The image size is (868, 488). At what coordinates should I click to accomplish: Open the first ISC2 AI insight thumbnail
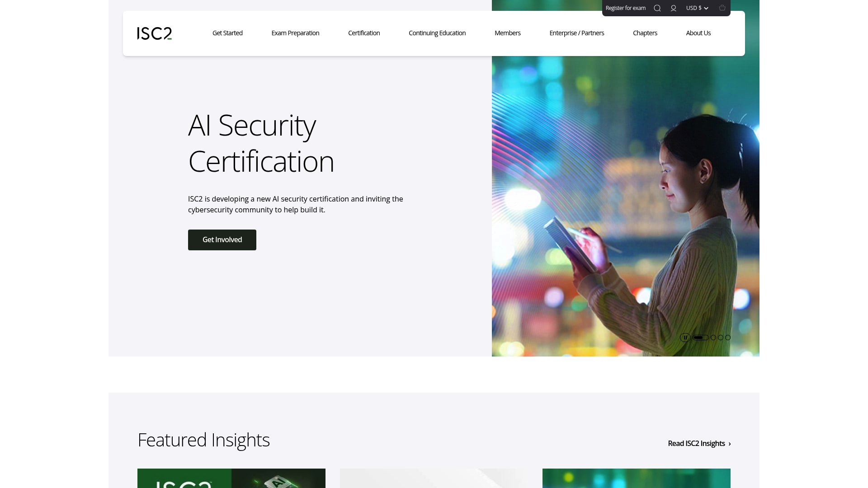pos(231,478)
